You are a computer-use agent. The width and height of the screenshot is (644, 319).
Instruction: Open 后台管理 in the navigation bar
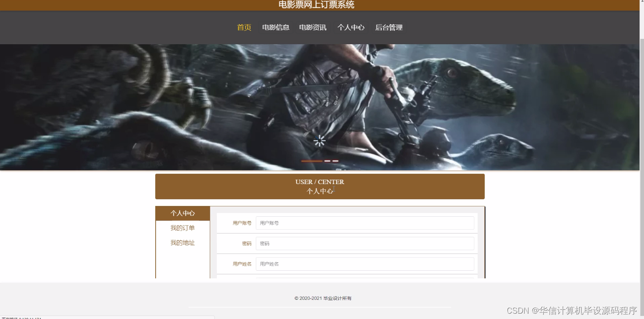point(389,27)
